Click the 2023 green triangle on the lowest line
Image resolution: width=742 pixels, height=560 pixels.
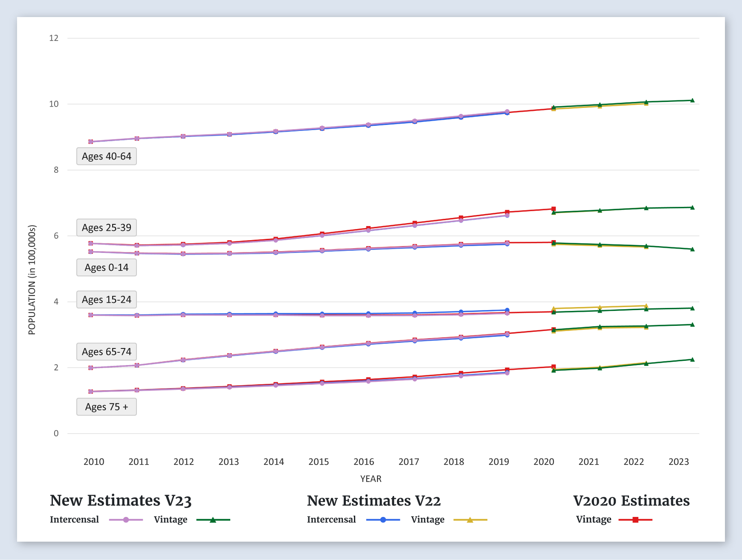click(692, 360)
